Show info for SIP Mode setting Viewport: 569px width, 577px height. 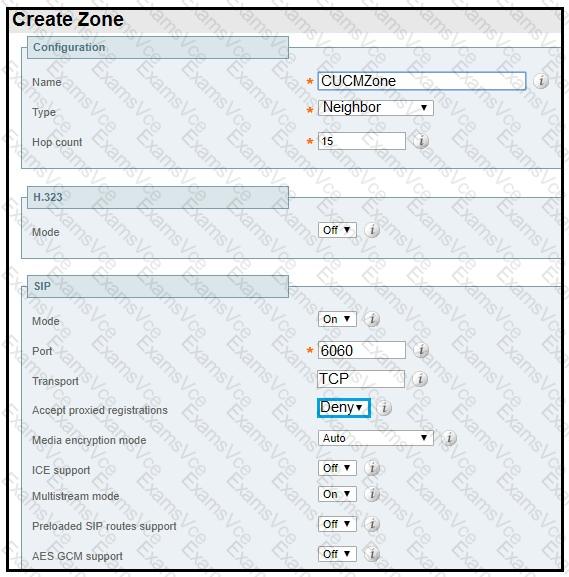372,319
